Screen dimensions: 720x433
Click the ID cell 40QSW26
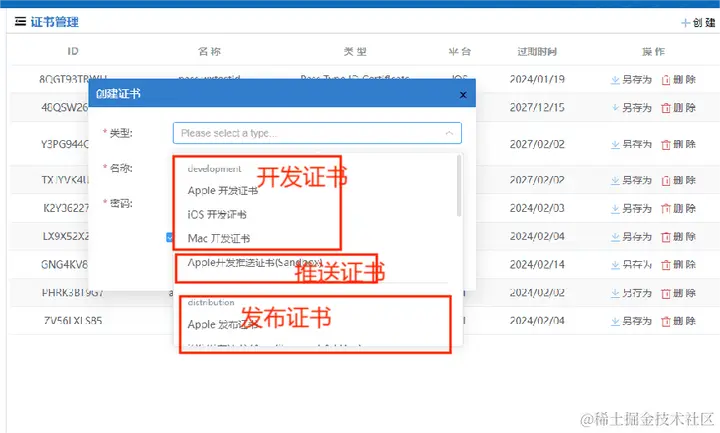tap(64, 107)
